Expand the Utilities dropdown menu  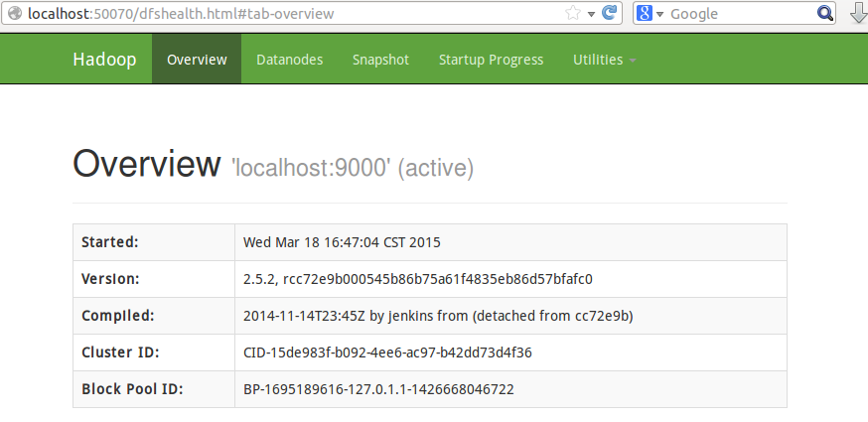[x=604, y=60]
